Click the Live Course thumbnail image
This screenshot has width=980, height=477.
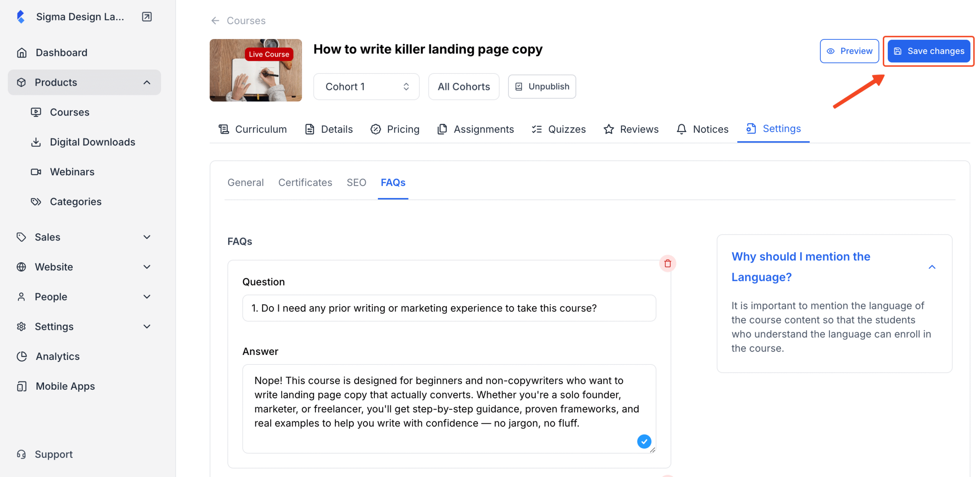256,70
